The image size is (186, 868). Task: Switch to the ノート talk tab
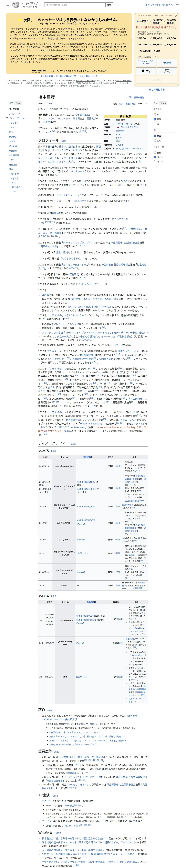pyautogui.click(x=50, y=104)
